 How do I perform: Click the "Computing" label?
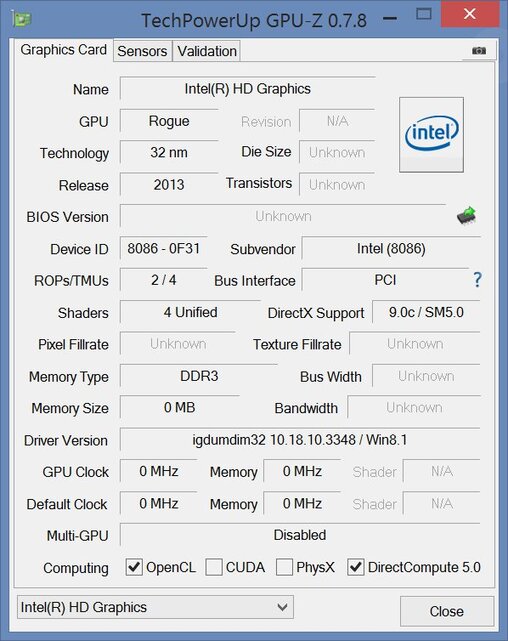click(76, 568)
